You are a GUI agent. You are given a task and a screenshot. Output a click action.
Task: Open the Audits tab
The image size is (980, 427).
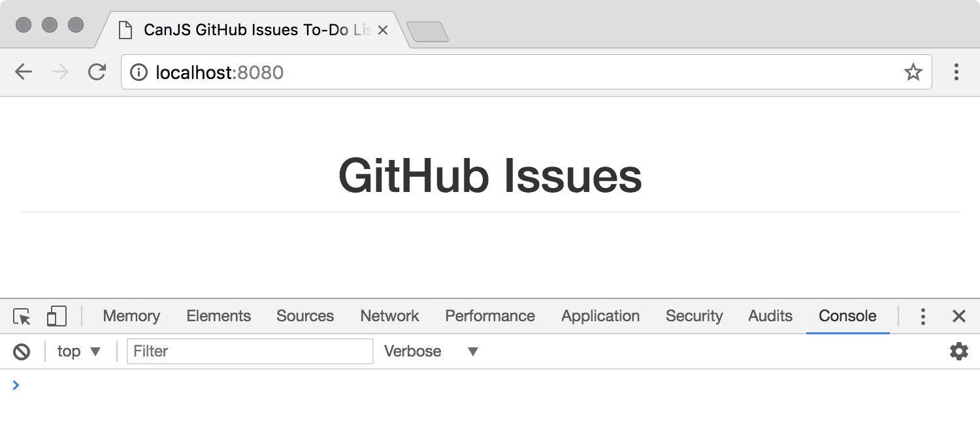[770, 316]
